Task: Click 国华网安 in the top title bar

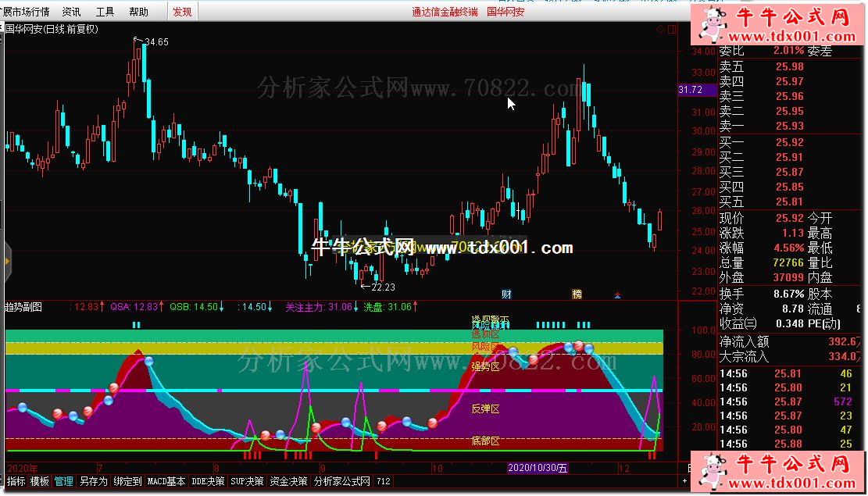Action: point(505,12)
